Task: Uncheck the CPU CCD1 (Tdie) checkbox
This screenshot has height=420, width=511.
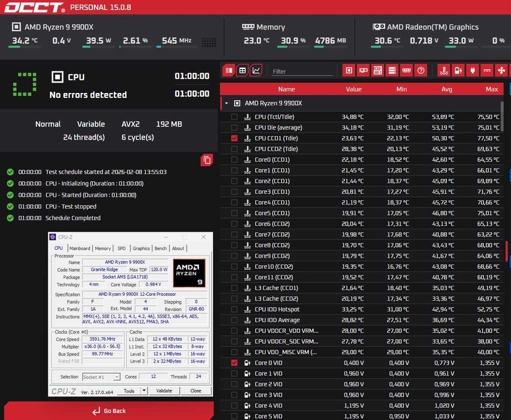Action: point(234,138)
